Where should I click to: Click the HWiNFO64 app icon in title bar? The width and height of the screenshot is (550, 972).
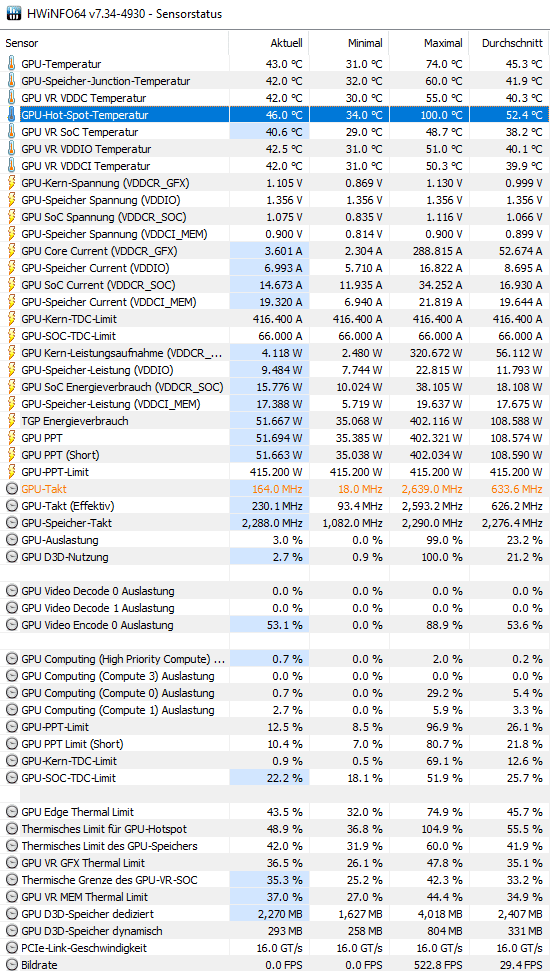point(14,13)
